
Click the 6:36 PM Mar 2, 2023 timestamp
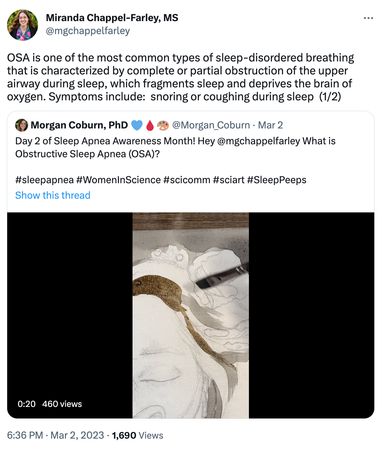tap(55, 435)
